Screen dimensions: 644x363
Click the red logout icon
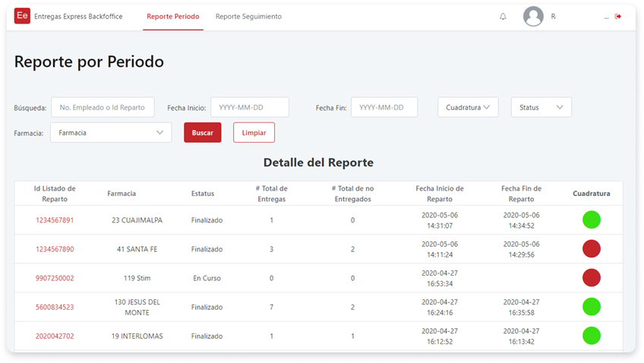(617, 17)
